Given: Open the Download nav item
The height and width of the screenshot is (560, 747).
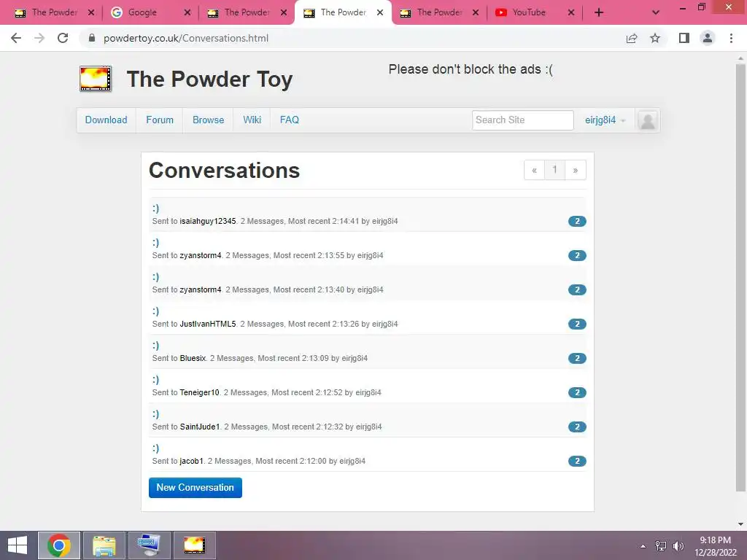Looking at the screenshot, I should click(107, 120).
